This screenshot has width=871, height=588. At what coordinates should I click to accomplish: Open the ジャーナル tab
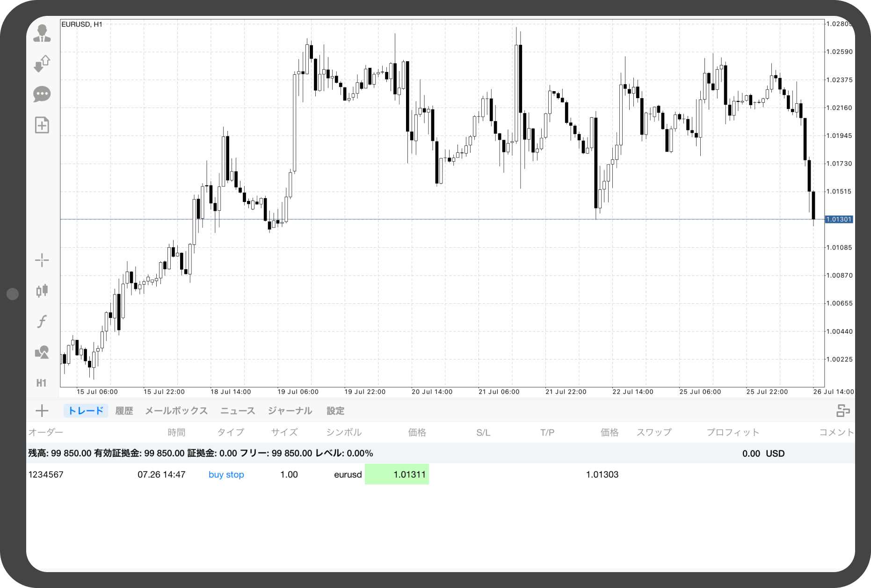(x=290, y=411)
